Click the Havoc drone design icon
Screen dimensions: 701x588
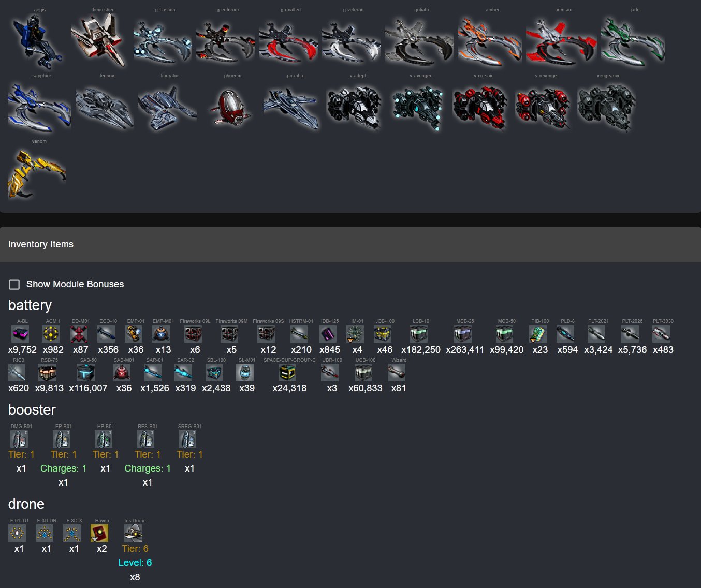coord(99,533)
